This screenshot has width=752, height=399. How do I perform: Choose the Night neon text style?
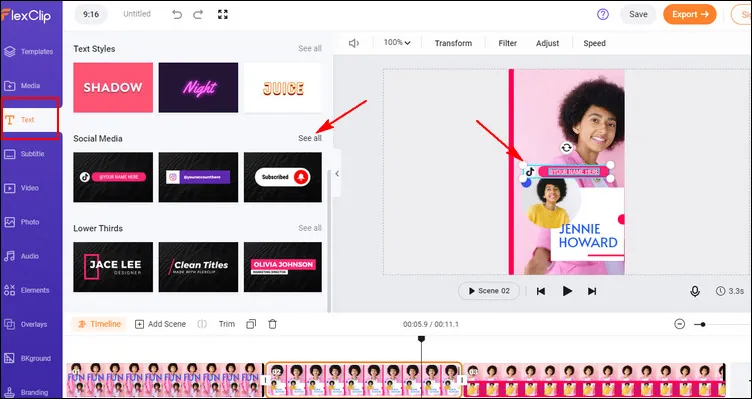click(198, 87)
